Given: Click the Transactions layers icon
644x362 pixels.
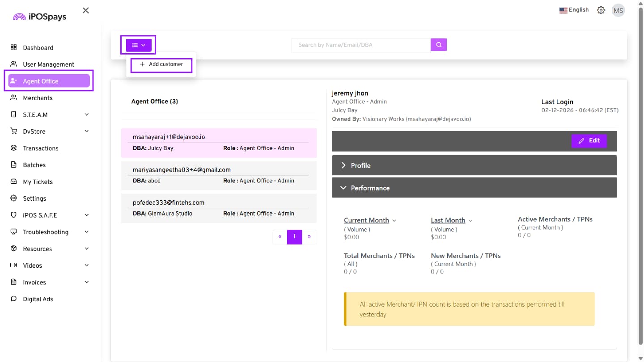Looking at the screenshot, I should point(13,148).
